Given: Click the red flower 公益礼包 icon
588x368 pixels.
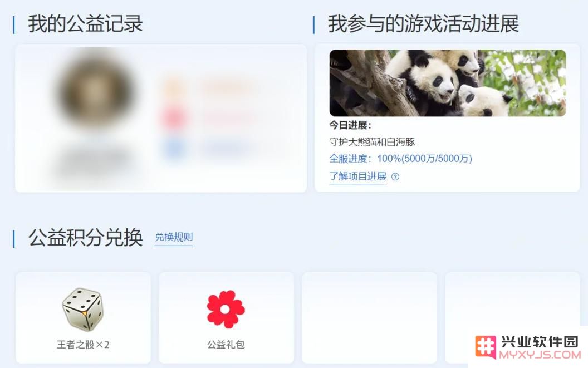Looking at the screenshot, I should (226, 310).
